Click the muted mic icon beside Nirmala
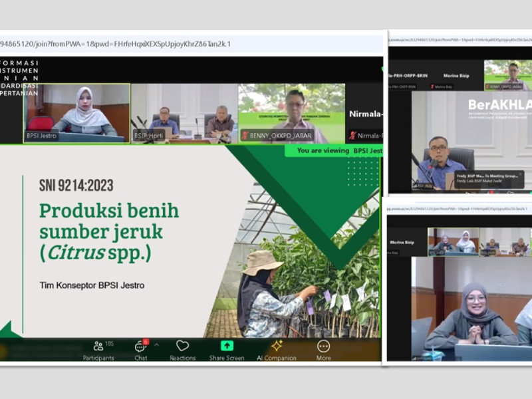 coord(352,136)
